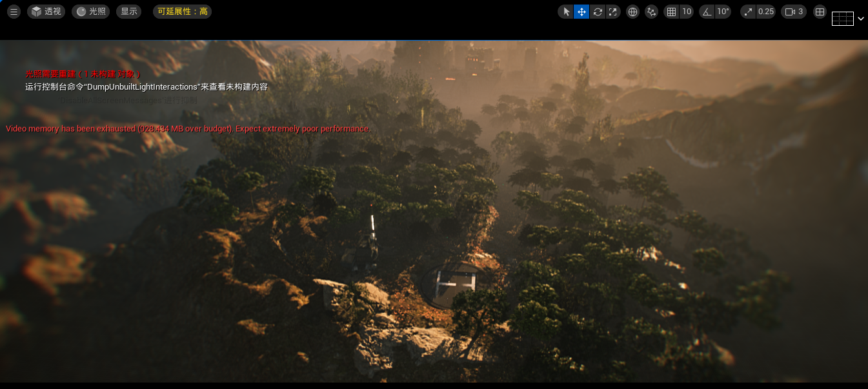Toggle grid snapping on or off
The height and width of the screenshot is (389, 868).
coord(671,12)
